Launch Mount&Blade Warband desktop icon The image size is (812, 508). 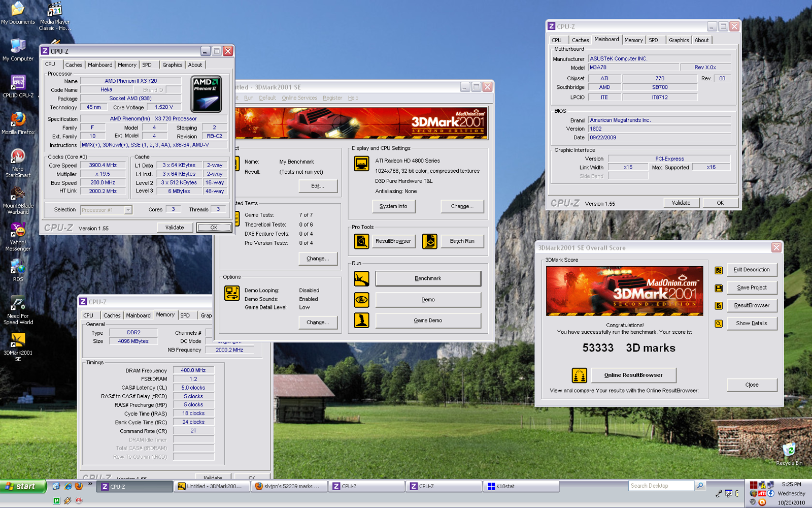[x=18, y=200]
